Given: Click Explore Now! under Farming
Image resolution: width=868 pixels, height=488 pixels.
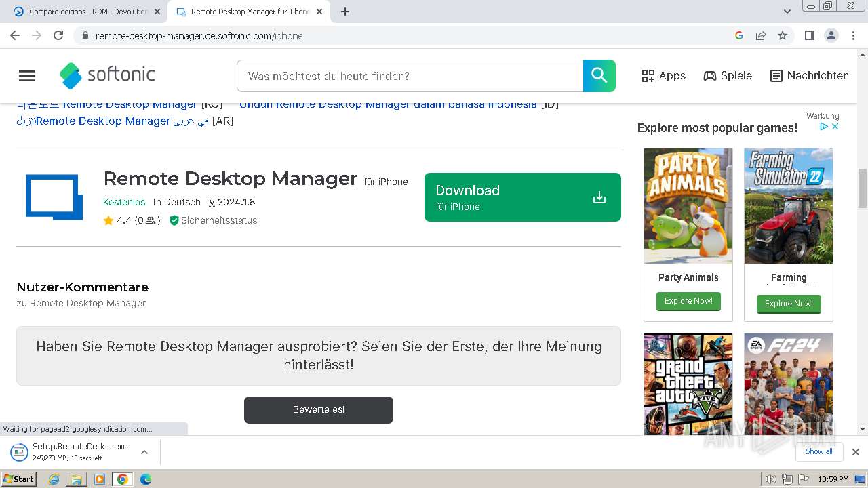Looking at the screenshot, I should [789, 304].
